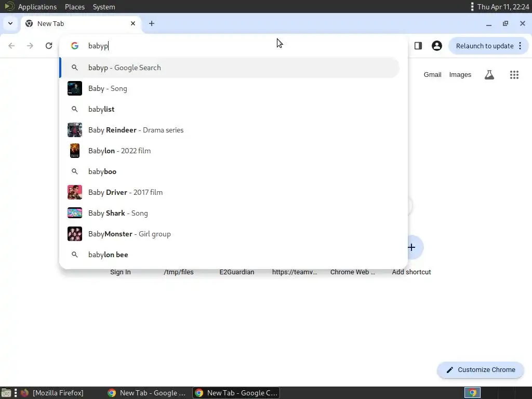The height and width of the screenshot is (399, 532).
Task: Switch to Mozilla Firefox in taskbar
Action: pyautogui.click(x=52, y=393)
